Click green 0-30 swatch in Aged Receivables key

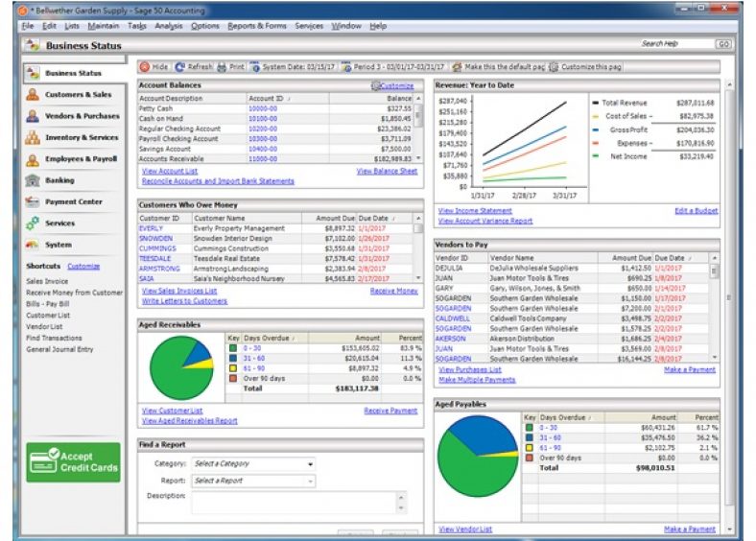pos(232,347)
